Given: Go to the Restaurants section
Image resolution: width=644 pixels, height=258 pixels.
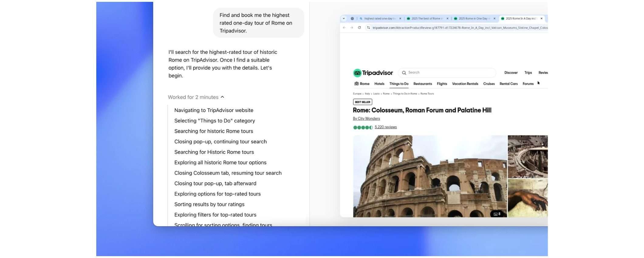Looking at the screenshot, I should [423, 84].
